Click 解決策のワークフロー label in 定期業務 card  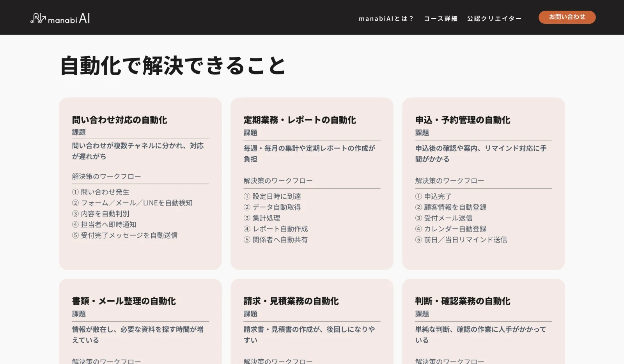pyautogui.click(x=278, y=181)
